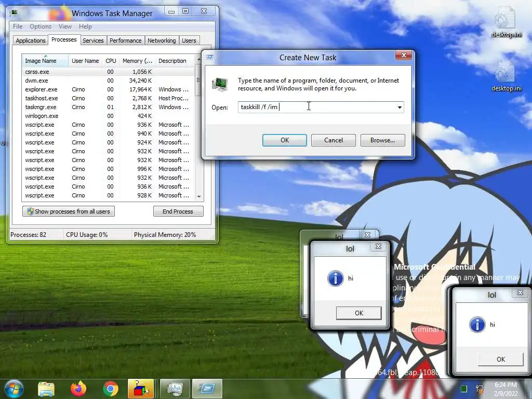532x399 pixels.
Task: Select upper desktop.ini desktop icon
Action: pos(506,22)
